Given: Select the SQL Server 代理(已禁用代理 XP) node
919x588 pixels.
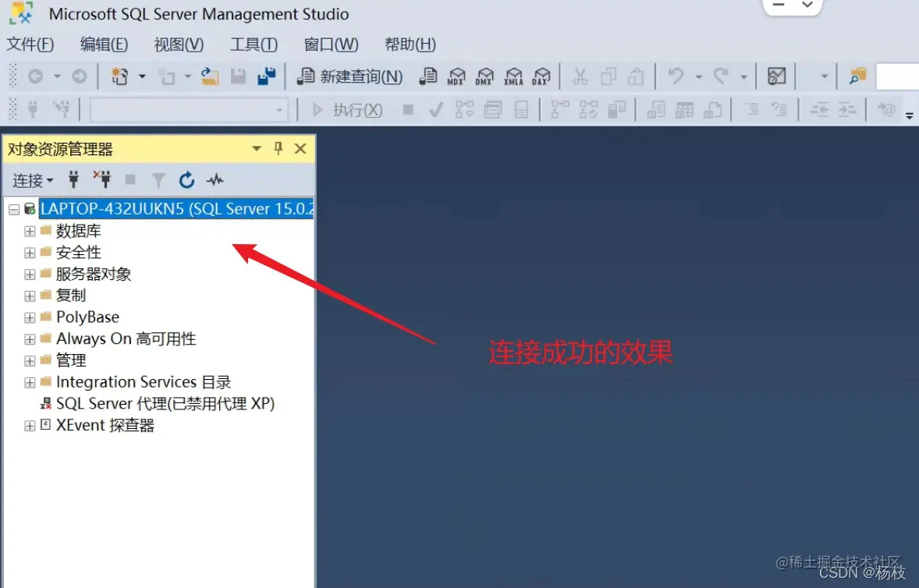Looking at the screenshot, I should (165, 403).
